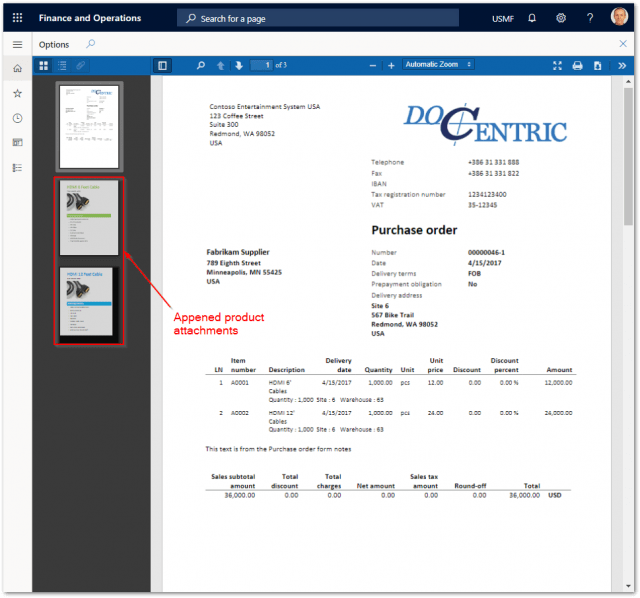Open the help question mark
The width and height of the screenshot is (640, 598).
click(x=590, y=18)
